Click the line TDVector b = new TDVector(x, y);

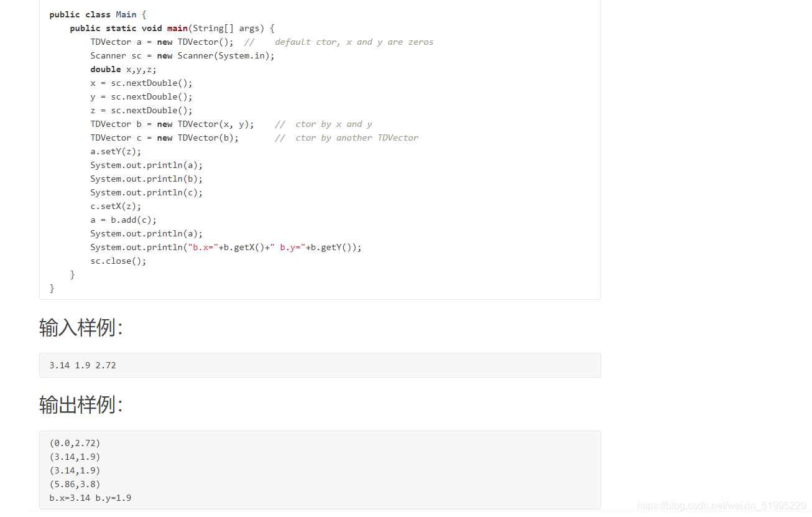(172, 124)
